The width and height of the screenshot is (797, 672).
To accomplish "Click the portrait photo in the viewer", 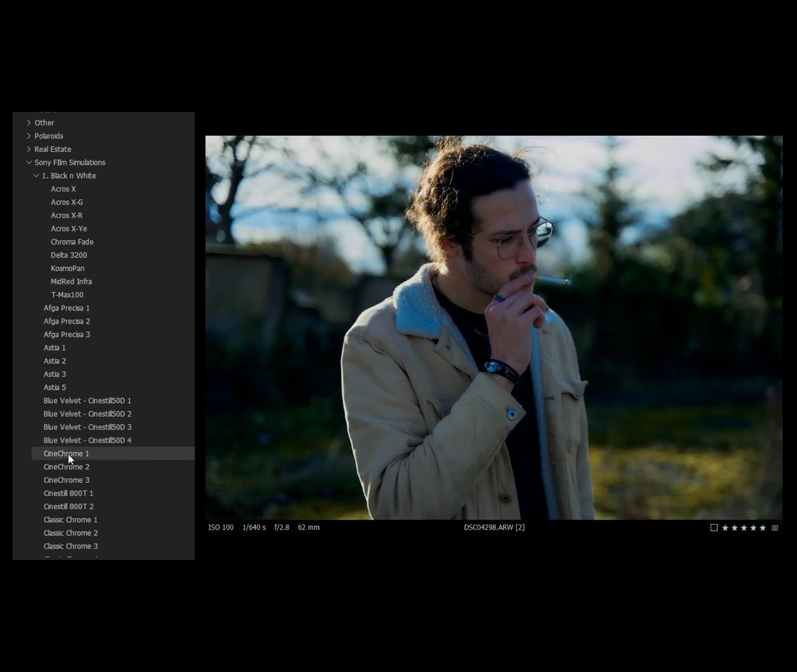I will coord(493,327).
